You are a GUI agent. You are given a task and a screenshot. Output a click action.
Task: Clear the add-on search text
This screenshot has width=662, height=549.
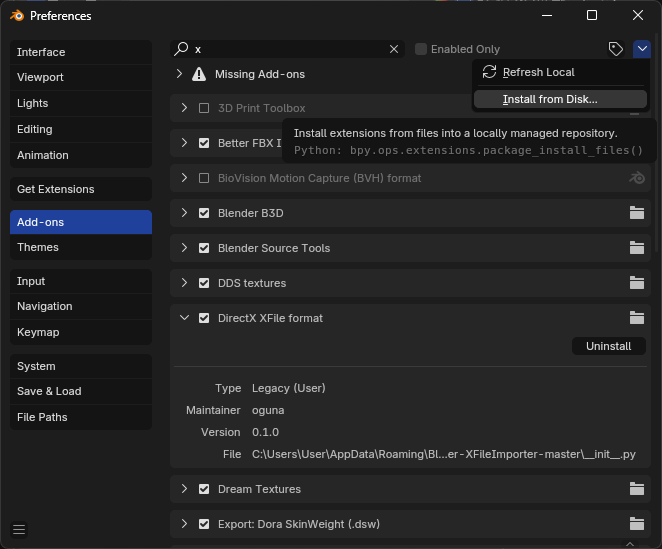coord(394,49)
